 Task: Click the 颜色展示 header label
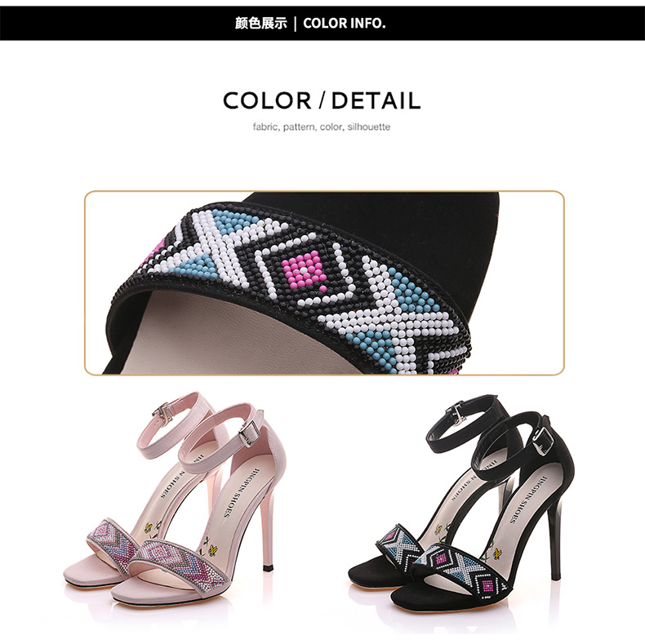click(x=260, y=23)
